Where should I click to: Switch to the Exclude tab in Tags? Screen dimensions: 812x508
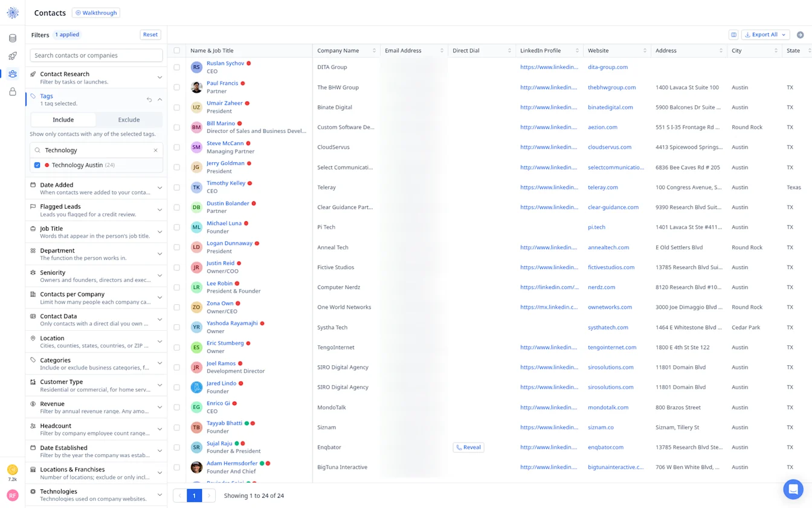point(129,120)
